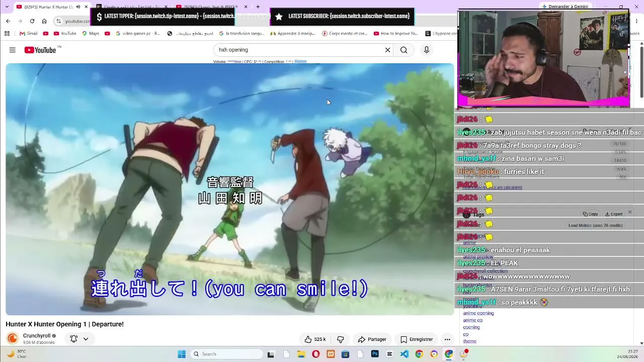Dislike the Hunter X Hunter video
This screenshot has height=362, width=644.
coord(340,339)
